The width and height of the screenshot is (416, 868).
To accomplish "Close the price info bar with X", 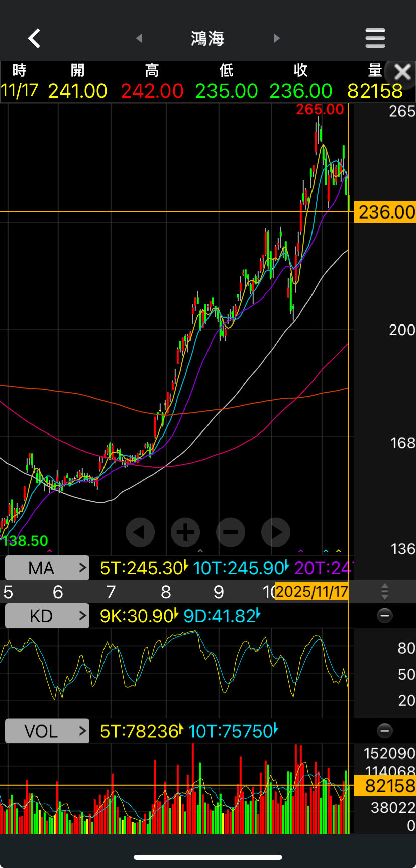I will (402, 72).
